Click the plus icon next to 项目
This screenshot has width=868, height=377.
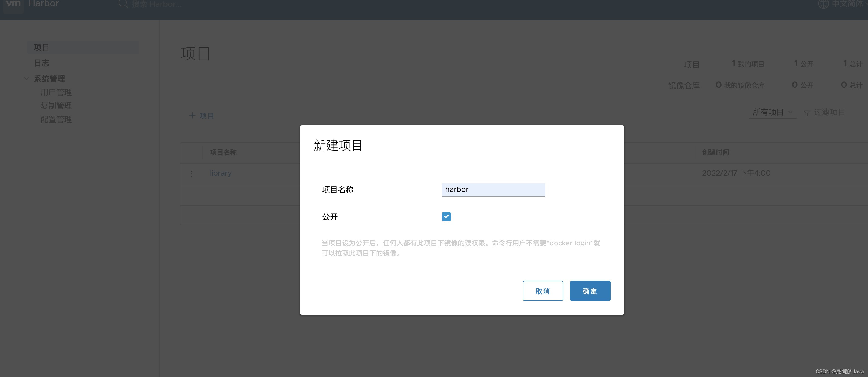click(192, 116)
